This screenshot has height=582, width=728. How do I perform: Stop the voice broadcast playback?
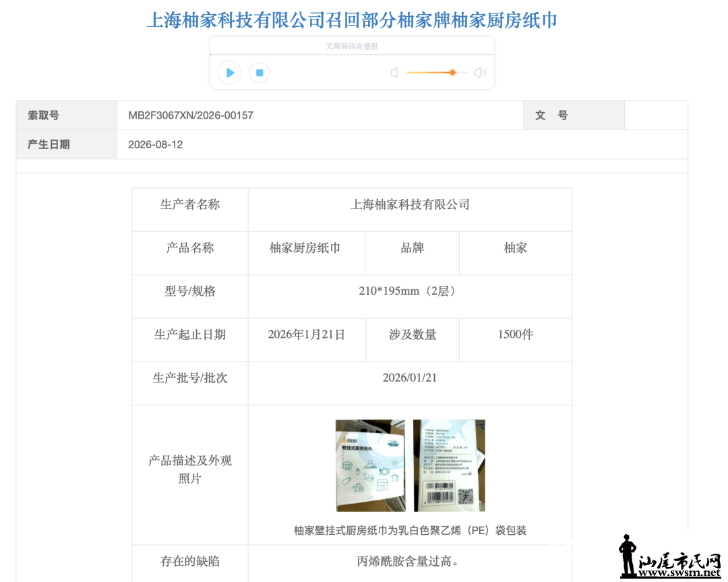pos(260,72)
